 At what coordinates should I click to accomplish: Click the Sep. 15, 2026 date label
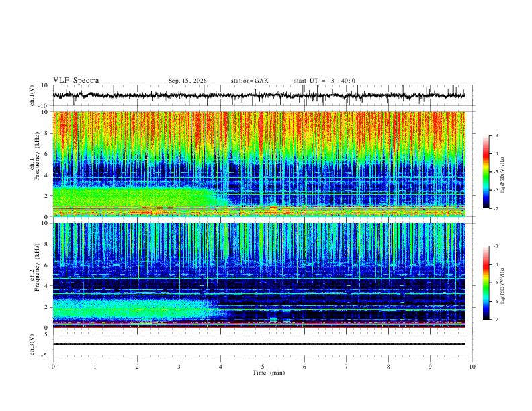pos(187,81)
